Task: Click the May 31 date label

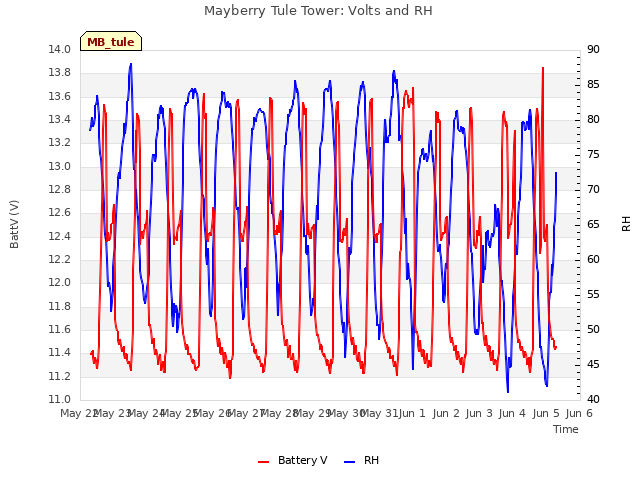Action: pyautogui.click(x=380, y=413)
